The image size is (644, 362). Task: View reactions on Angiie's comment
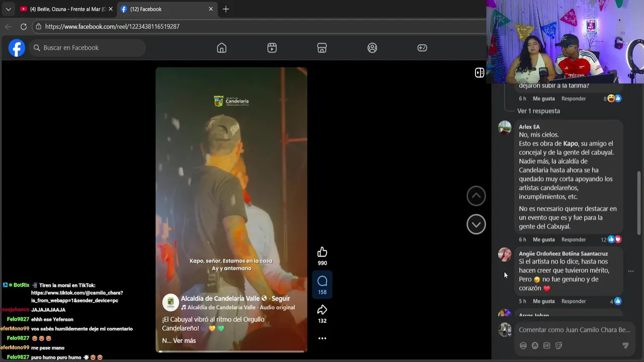click(616, 301)
